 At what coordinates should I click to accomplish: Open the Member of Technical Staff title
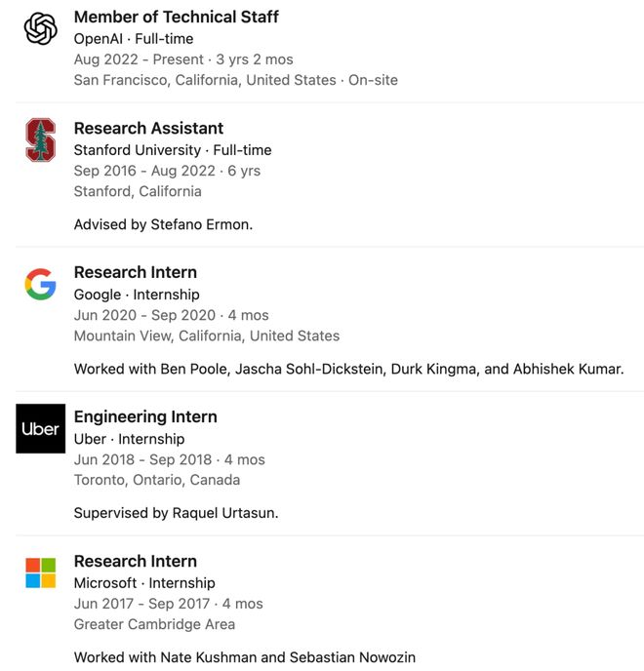pos(176,17)
